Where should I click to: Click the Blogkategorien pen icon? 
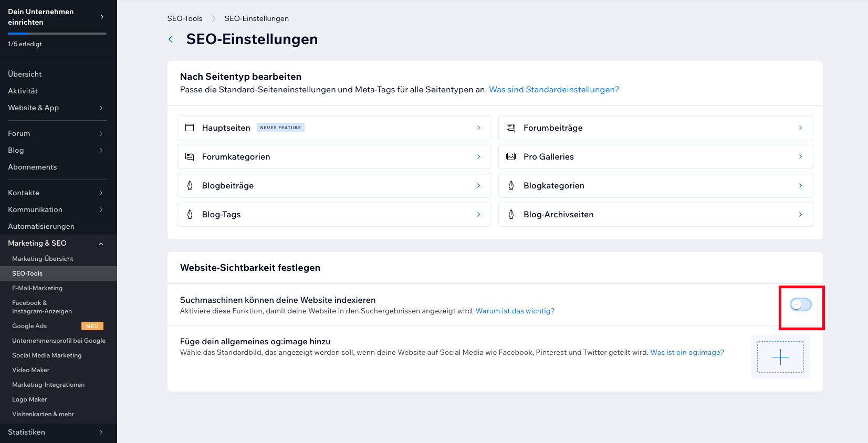coord(511,185)
